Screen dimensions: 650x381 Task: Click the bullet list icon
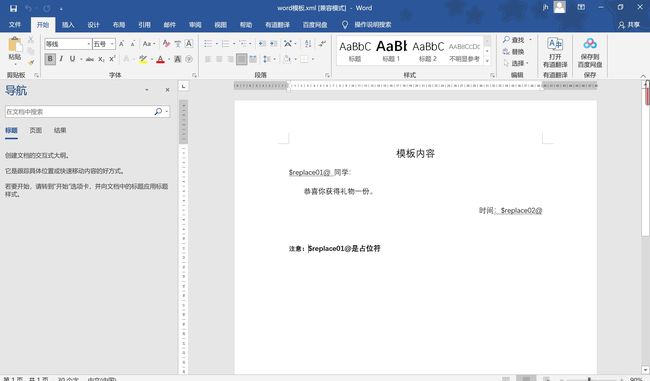point(208,44)
